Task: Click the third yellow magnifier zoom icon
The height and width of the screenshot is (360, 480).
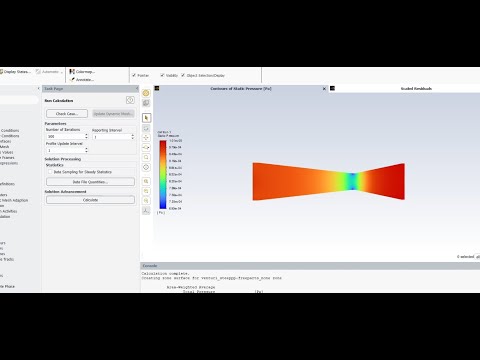Action: 146,201
